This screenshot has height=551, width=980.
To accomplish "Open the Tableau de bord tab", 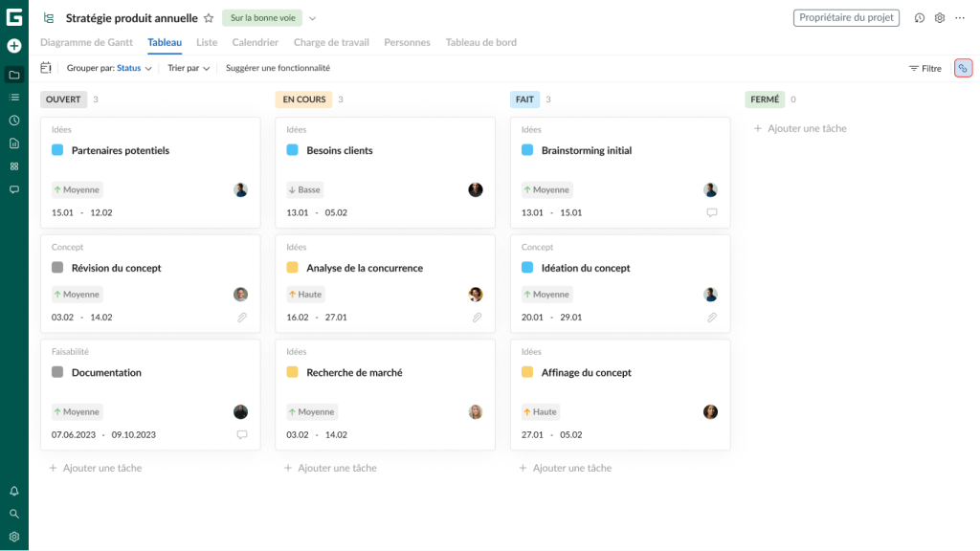I will pos(480,42).
